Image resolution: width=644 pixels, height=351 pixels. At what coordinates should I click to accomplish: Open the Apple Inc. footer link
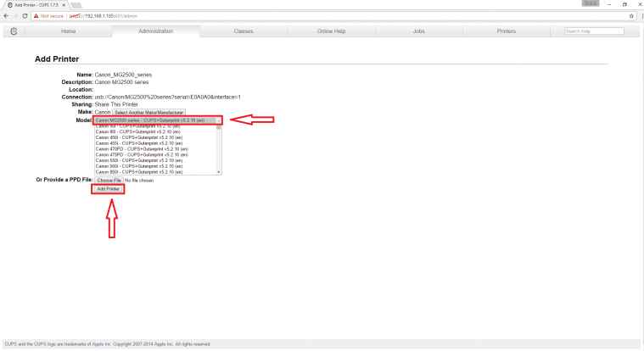[x=102, y=344]
